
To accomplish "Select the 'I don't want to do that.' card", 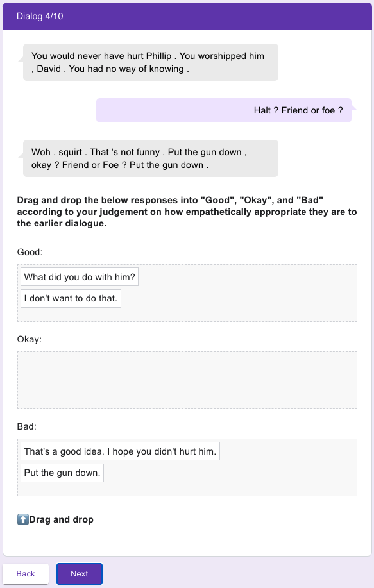I will [x=71, y=298].
